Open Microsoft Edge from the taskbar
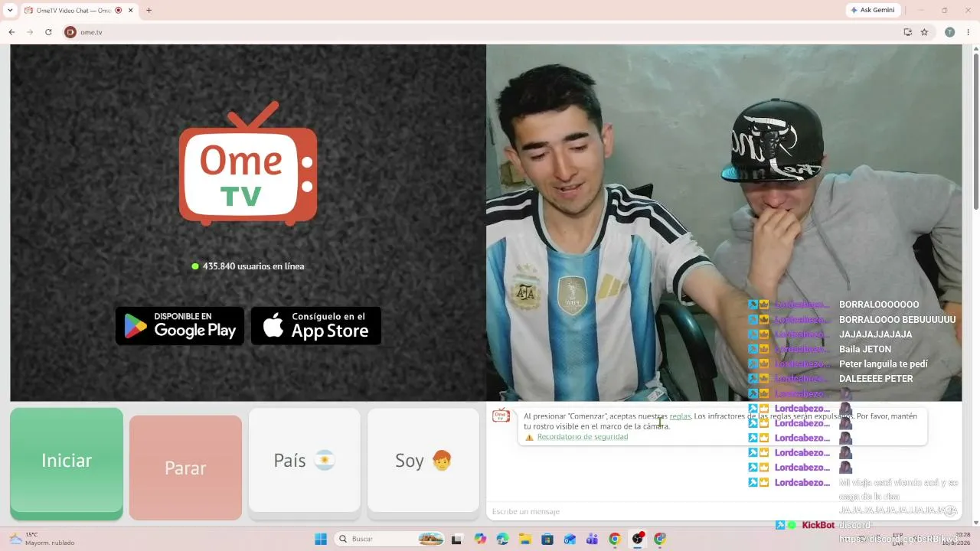Viewport: 980px width, 551px height. 502,539
